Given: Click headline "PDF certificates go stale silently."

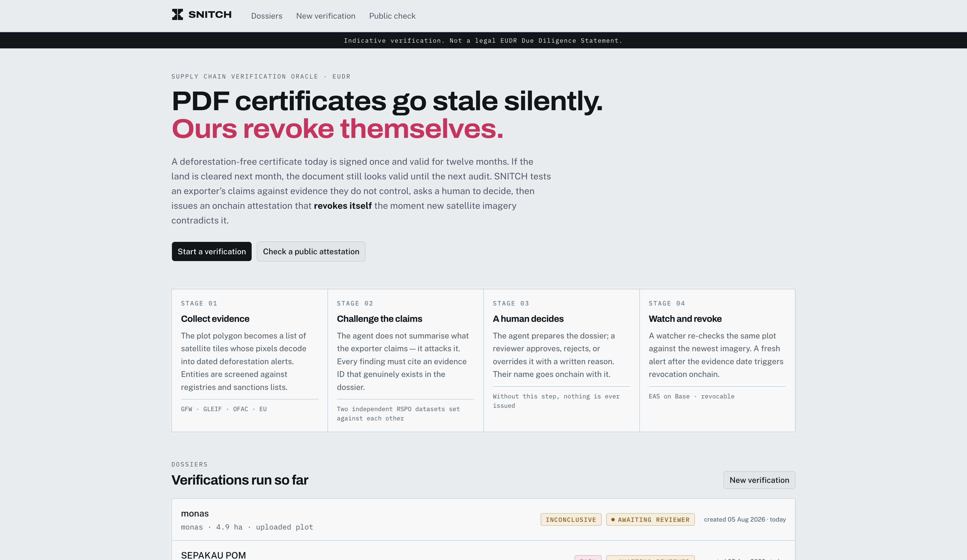Looking at the screenshot, I should (x=387, y=101).
